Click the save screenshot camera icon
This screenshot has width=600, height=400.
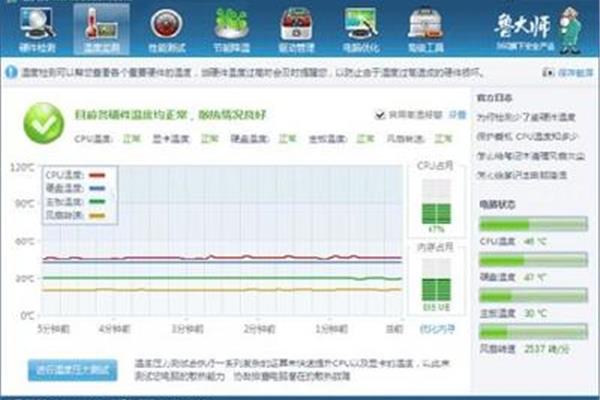point(548,72)
